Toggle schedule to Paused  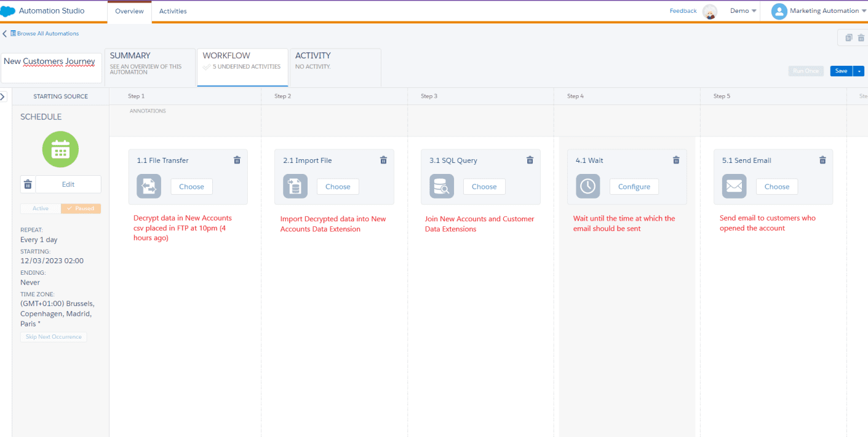pyautogui.click(x=81, y=208)
